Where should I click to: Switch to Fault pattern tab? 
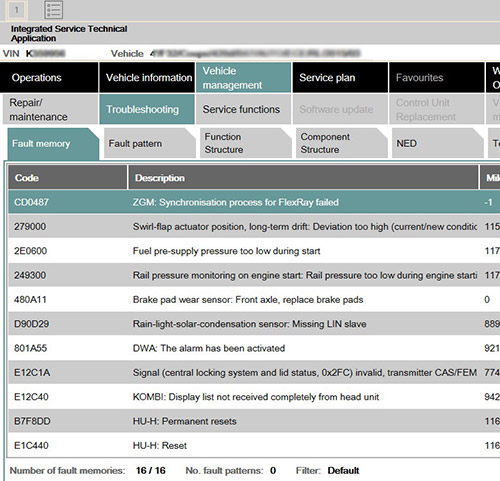coord(150,144)
